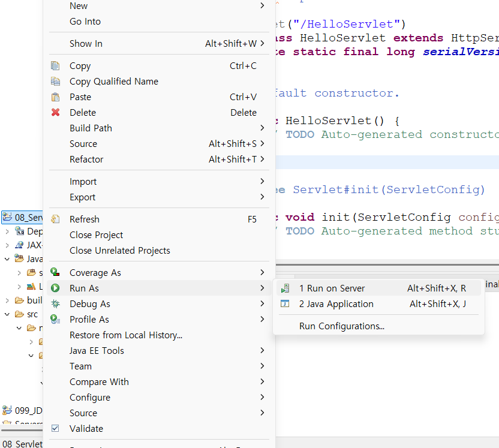Open the Configure submenu
This screenshot has width=499, height=448.
point(159,398)
